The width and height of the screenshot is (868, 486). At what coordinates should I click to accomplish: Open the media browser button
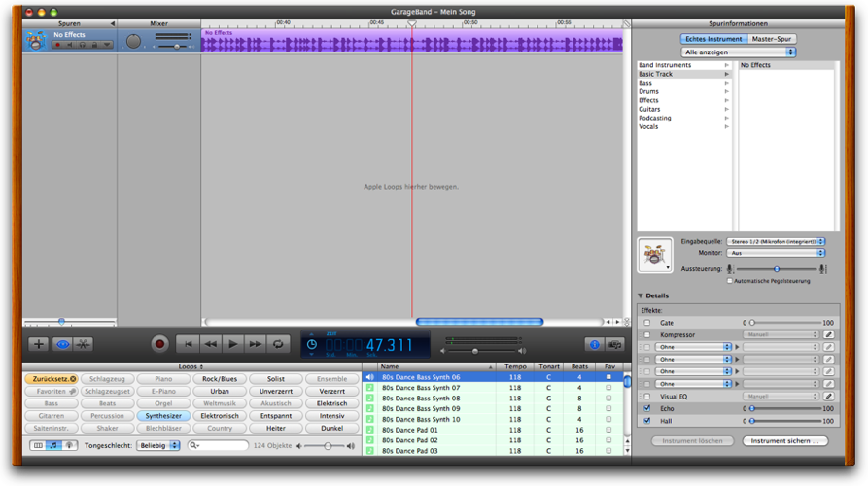pyautogui.click(x=614, y=344)
